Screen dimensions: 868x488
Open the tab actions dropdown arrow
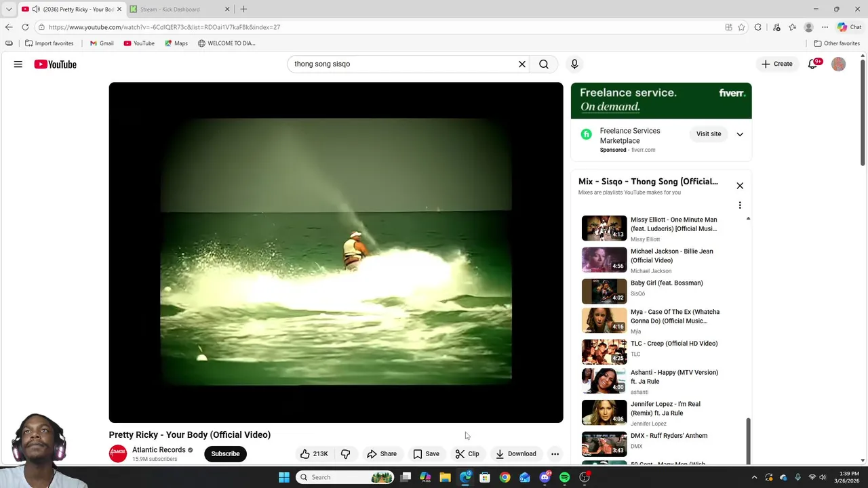pos(9,9)
